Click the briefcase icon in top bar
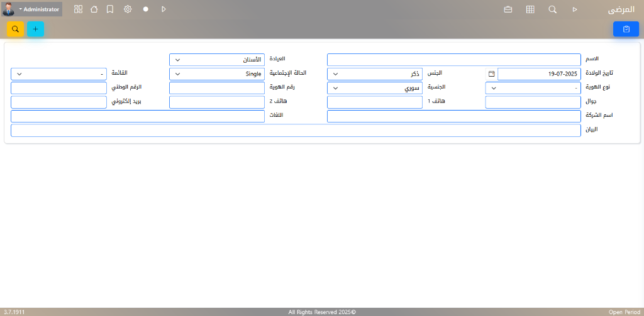This screenshot has height=316, width=644. pyautogui.click(x=508, y=9)
